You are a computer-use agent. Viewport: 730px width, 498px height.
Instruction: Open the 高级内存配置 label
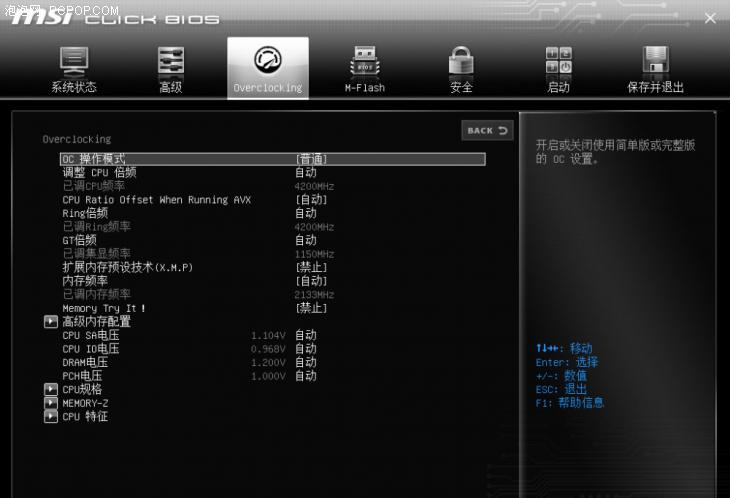click(x=96, y=322)
